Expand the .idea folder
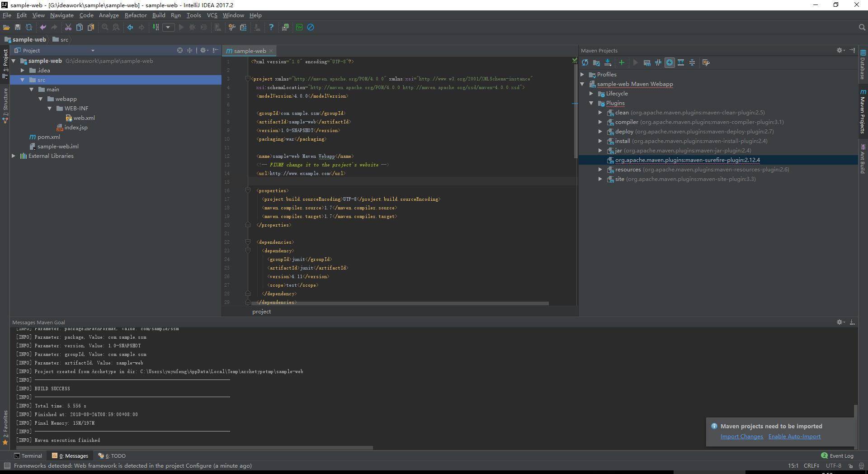 (23, 71)
